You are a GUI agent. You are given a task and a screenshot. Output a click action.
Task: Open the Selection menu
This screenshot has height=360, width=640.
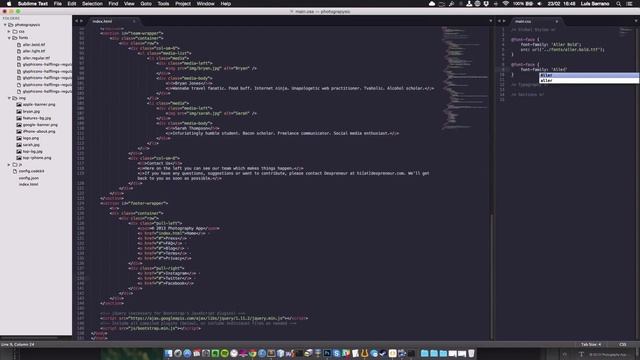click(x=92, y=4)
